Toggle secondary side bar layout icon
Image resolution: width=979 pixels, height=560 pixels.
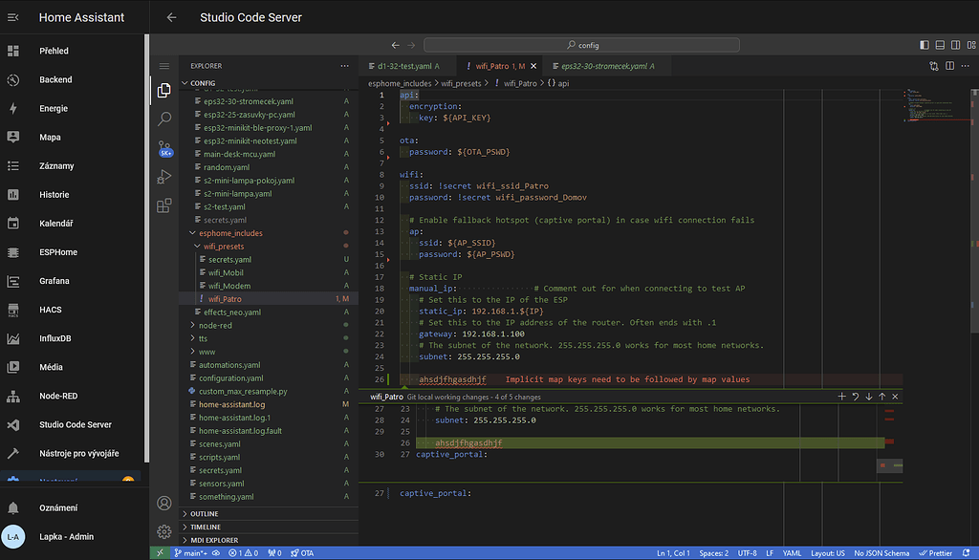955,45
